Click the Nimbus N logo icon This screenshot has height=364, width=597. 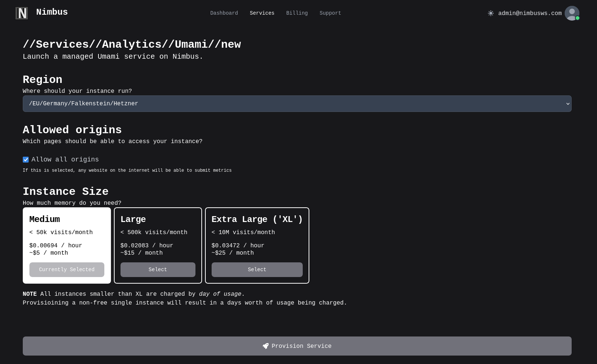click(x=22, y=13)
